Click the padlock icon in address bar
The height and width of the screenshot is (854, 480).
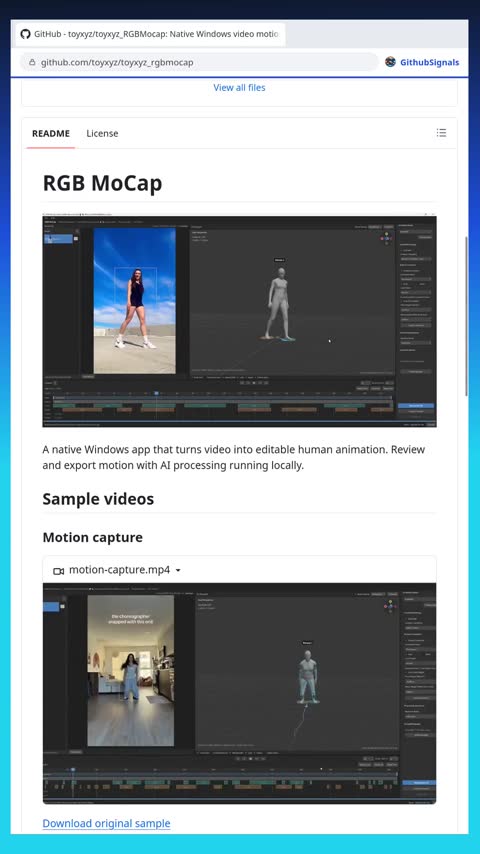pyautogui.click(x=32, y=63)
